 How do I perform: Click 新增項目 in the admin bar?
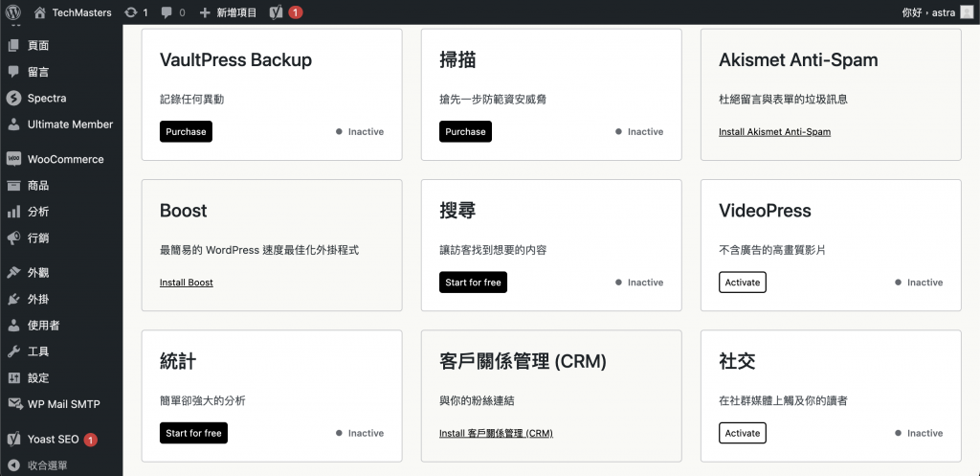236,11
